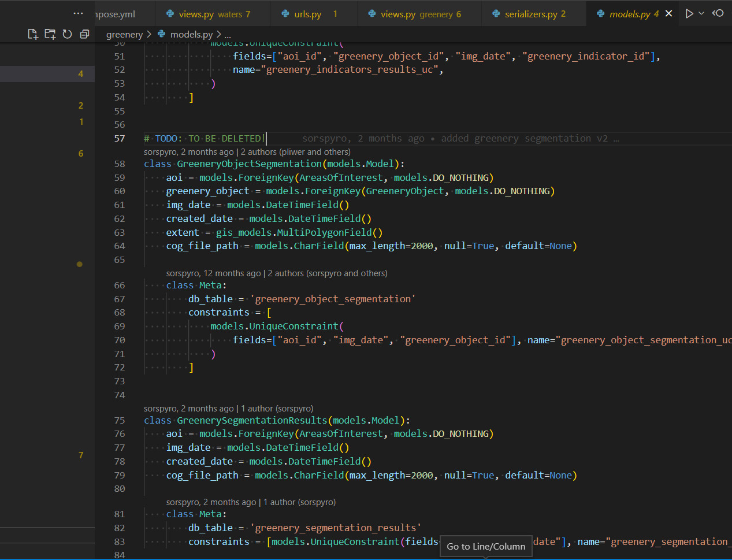Run the Python file with play icon
Image resolution: width=732 pixels, height=560 pixels.
[x=689, y=13]
